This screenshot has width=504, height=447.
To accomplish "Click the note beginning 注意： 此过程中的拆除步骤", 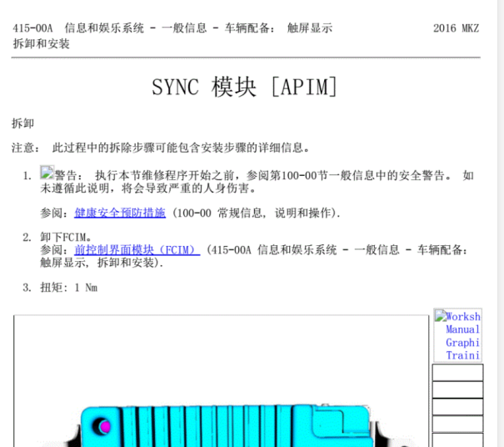I will [161, 148].
